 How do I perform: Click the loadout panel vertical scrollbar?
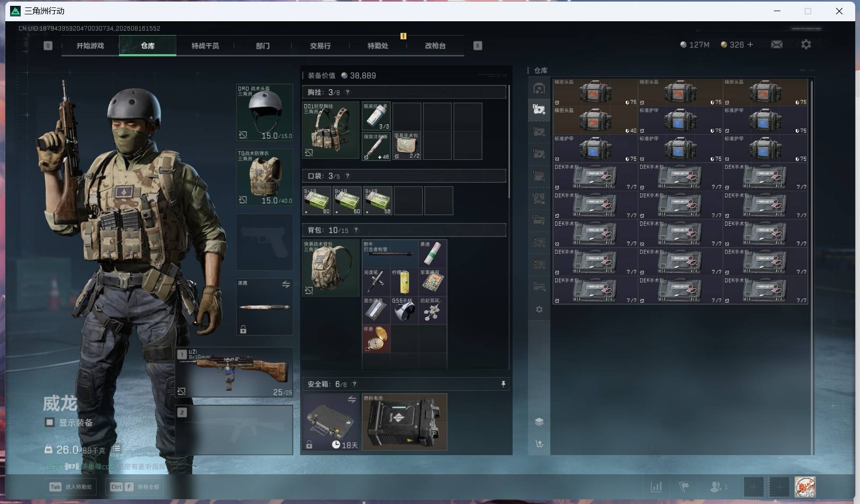coord(509,141)
